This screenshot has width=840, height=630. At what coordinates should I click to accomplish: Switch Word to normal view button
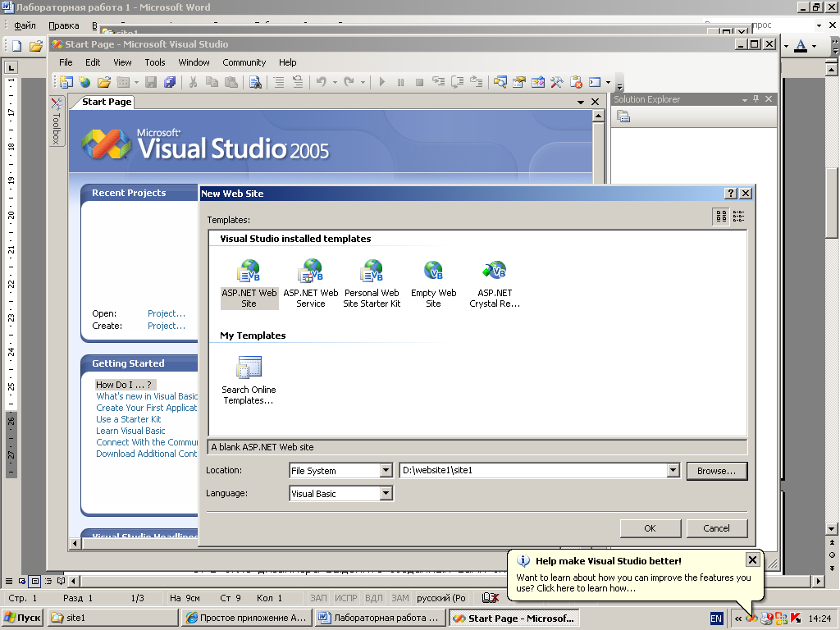(8, 581)
